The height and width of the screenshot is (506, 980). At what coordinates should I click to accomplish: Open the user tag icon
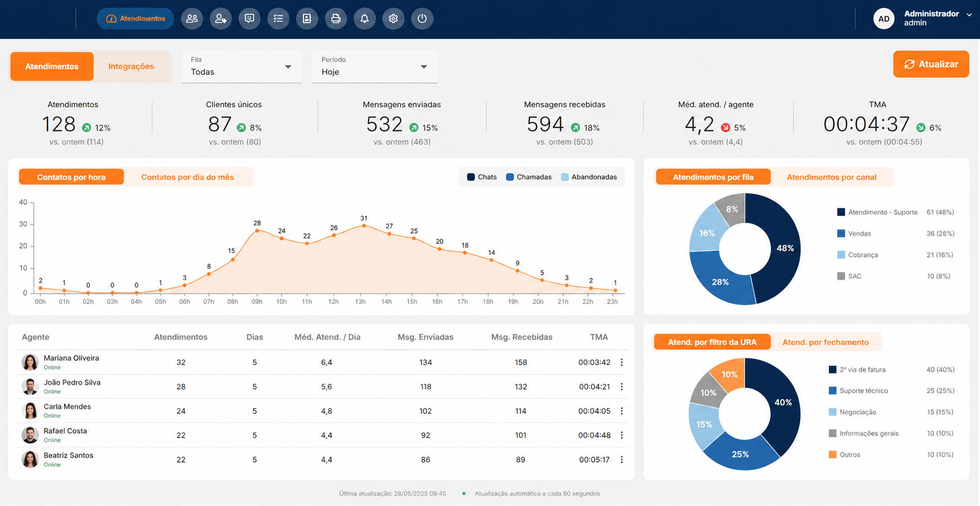point(221,19)
